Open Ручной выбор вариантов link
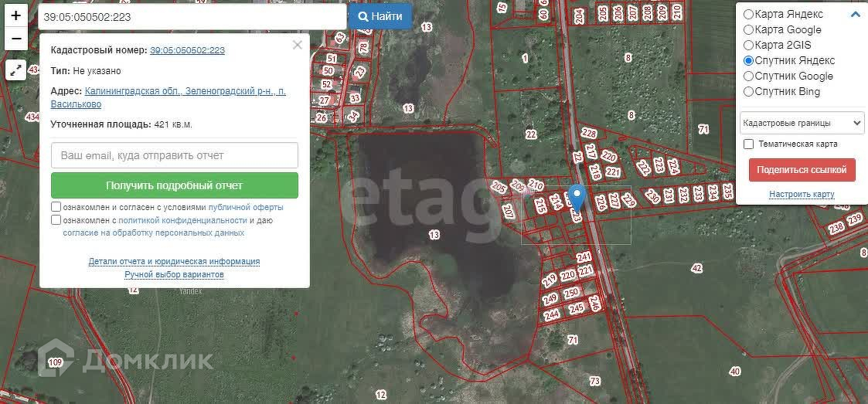 pos(175,274)
